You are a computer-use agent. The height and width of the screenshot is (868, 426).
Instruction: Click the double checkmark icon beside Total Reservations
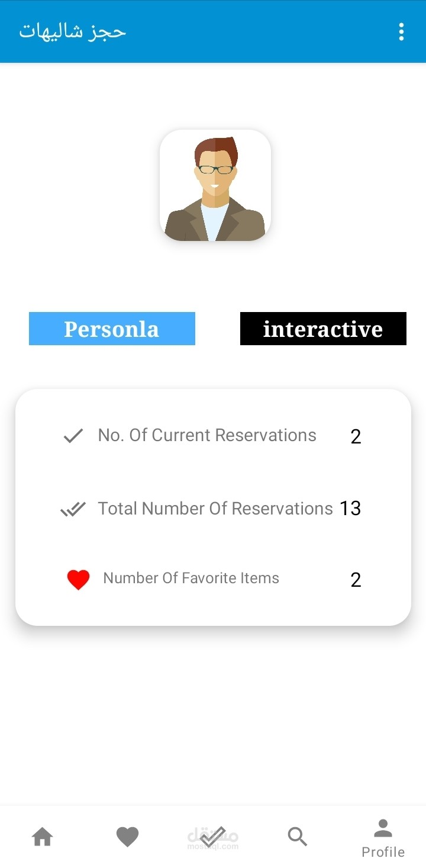click(73, 509)
